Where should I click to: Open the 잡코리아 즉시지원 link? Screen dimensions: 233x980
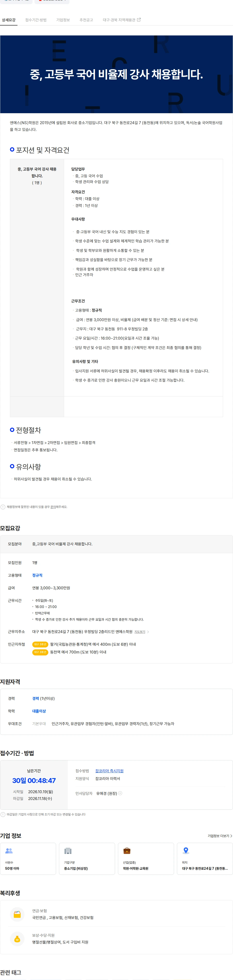109,771
